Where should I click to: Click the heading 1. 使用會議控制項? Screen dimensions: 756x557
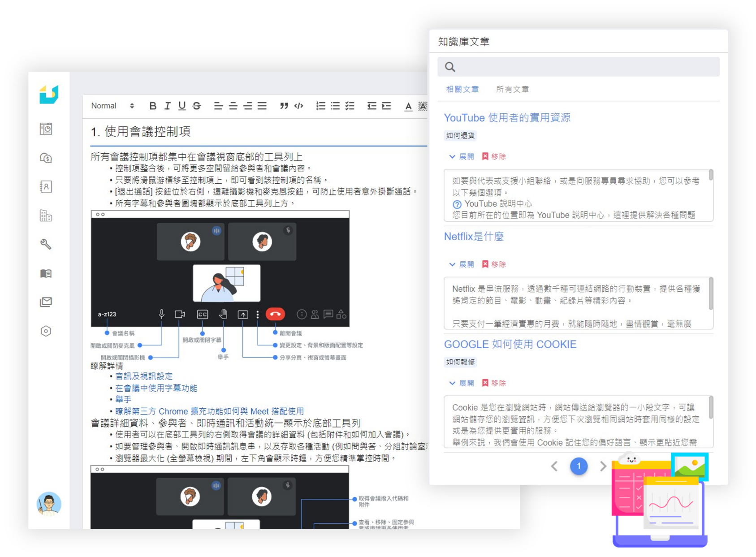(141, 132)
